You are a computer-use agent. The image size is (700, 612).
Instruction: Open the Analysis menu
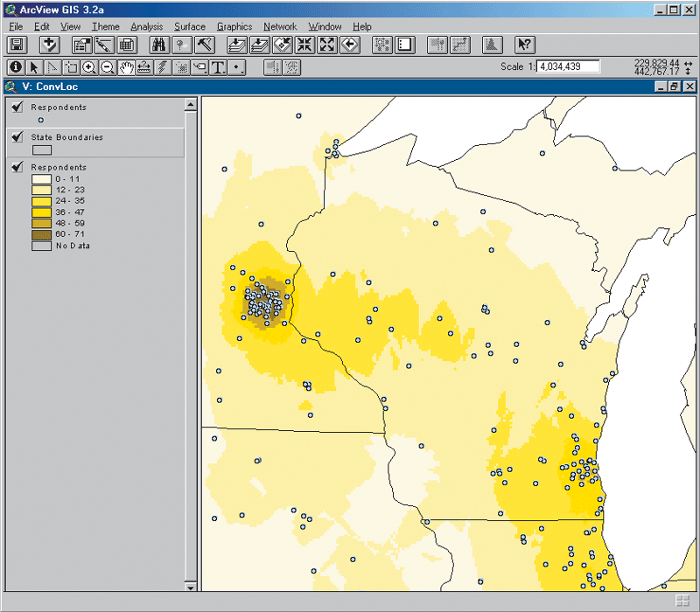tap(146, 27)
